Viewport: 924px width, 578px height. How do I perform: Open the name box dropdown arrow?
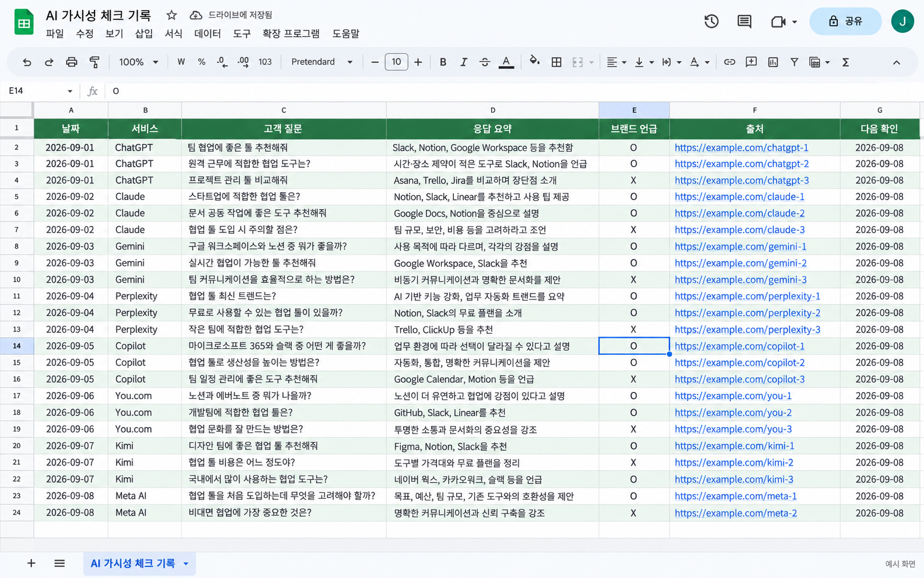[x=70, y=91]
